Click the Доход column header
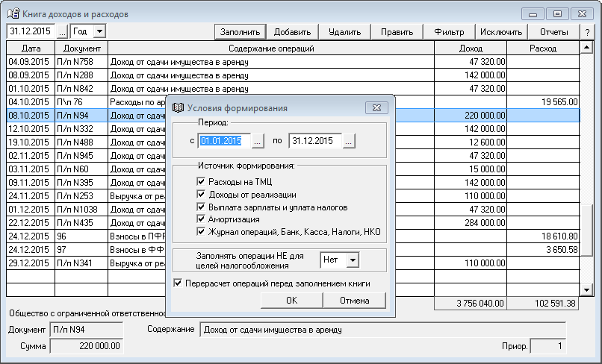The image size is (602, 364). point(471,48)
